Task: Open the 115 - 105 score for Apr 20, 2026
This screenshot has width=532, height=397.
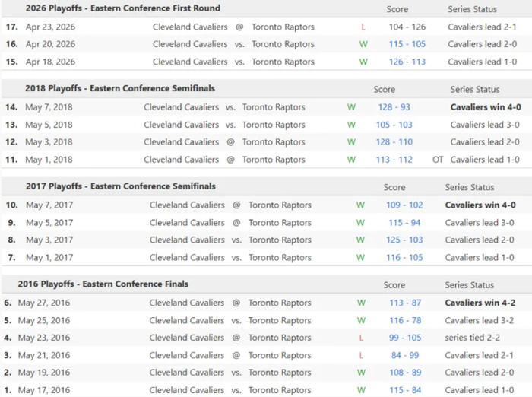Action: (407, 44)
